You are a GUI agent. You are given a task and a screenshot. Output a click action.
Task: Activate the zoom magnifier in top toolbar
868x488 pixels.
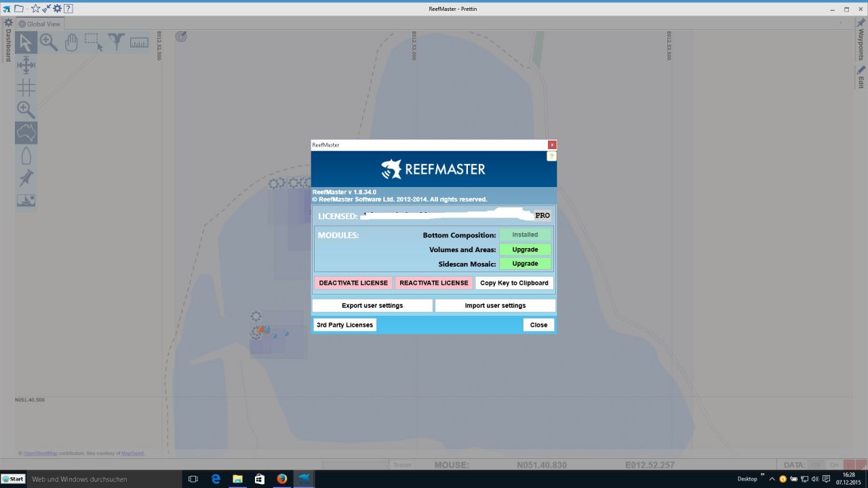click(48, 43)
